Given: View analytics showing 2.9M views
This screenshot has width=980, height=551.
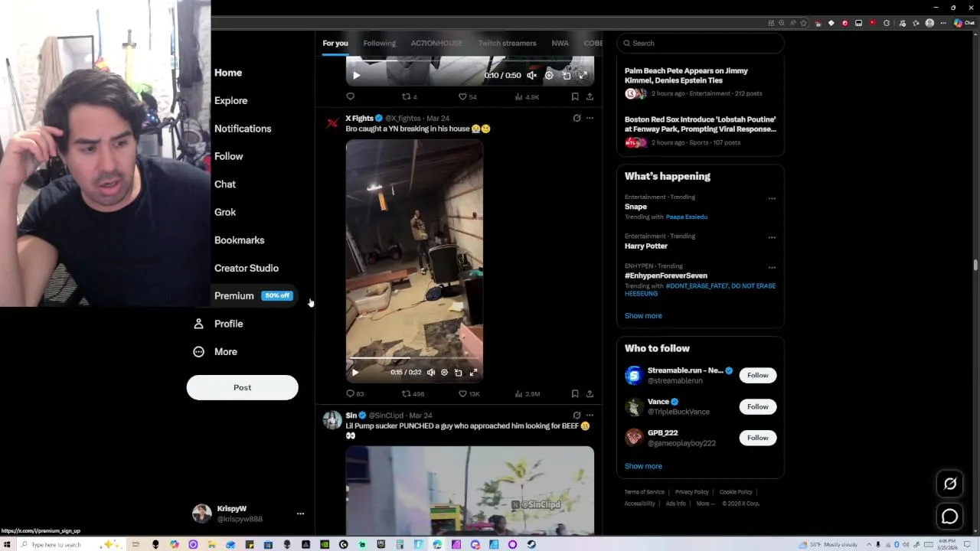Looking at the screenshot, I should 527,393.
